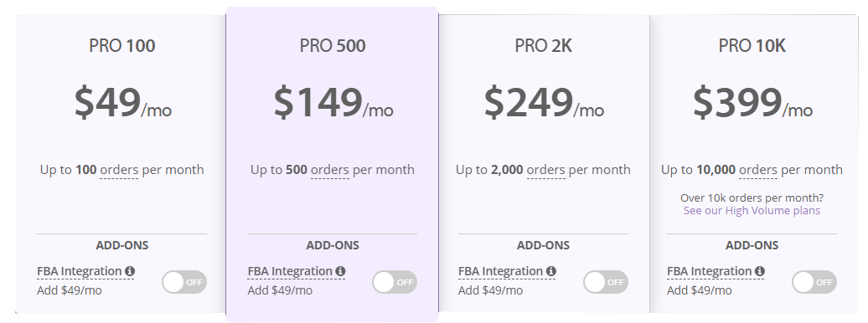
Task: Click FBA Integration label in PRO 2K card
Action: tap(500, 271)
